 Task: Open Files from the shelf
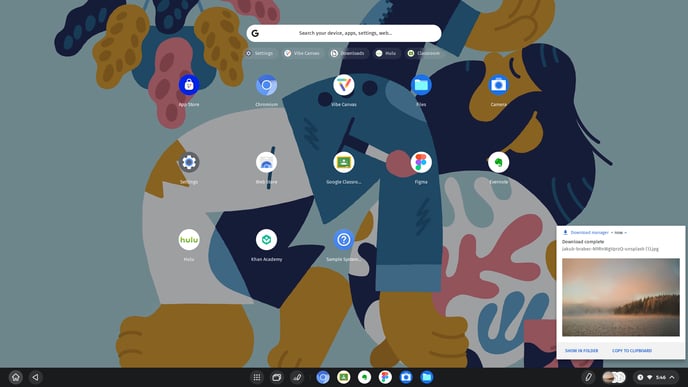(x=426, y=377)
